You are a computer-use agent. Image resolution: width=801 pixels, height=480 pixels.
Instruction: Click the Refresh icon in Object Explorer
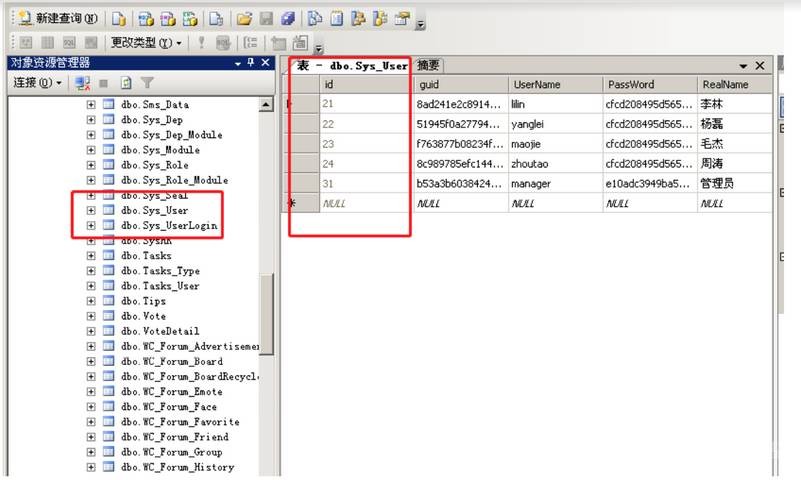(x=126, y=83)
